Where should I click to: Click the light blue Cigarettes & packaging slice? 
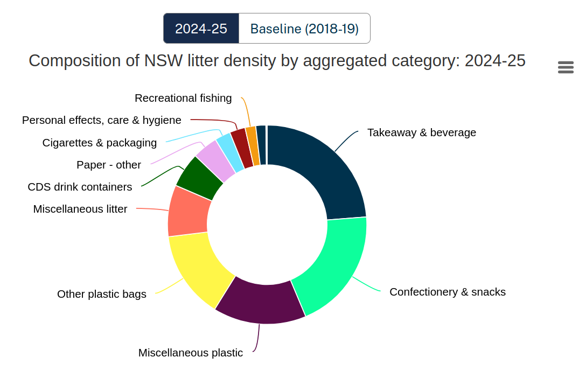tap(229, 152)
